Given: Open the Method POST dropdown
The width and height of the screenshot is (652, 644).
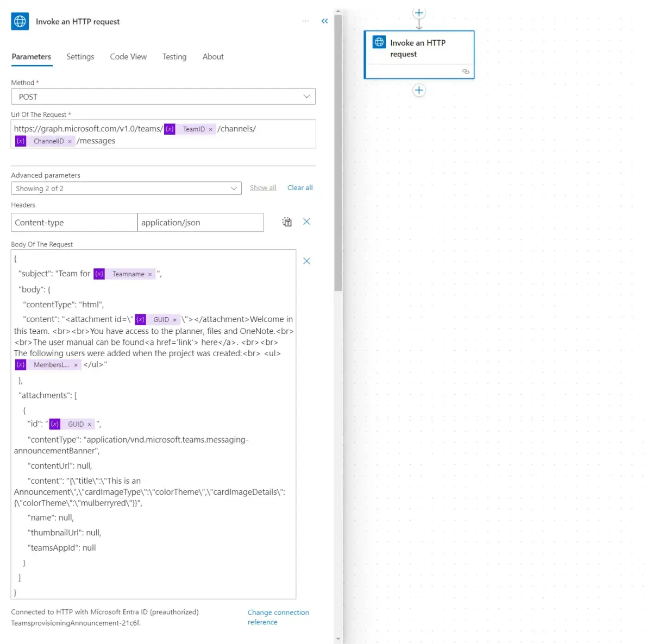Looking at the screenshot, I should click(163, 97).
